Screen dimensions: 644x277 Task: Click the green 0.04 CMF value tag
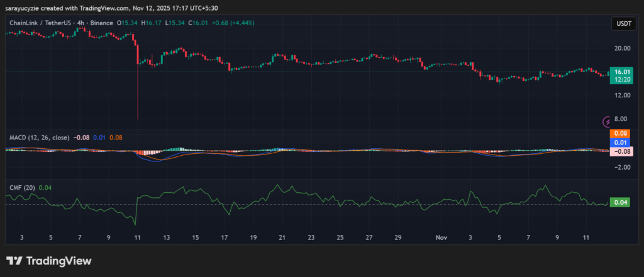click(x=621, y=202)
